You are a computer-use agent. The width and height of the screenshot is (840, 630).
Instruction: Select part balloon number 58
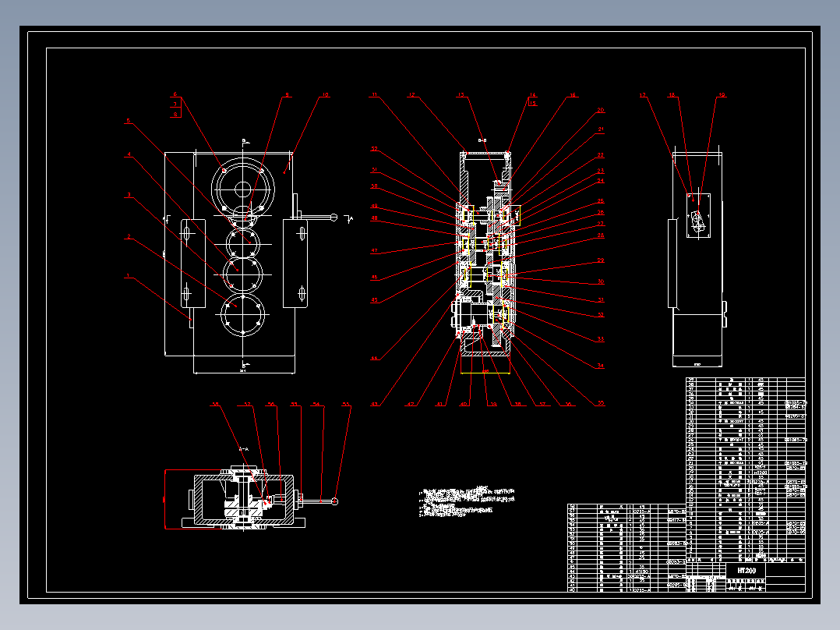pos(215,404)
